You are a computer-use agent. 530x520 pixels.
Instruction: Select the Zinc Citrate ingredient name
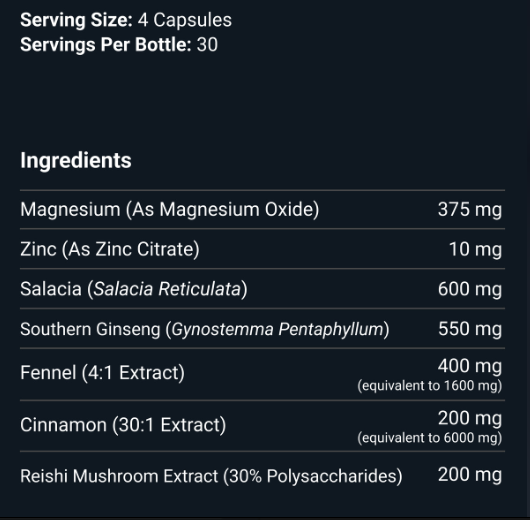110,250
